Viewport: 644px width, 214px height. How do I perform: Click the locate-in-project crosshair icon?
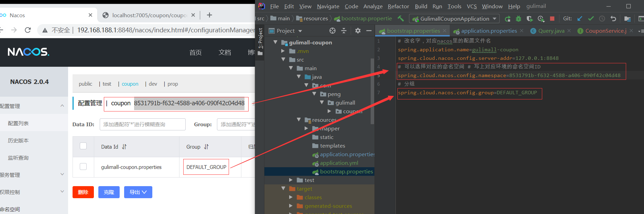tap(332, 31)
